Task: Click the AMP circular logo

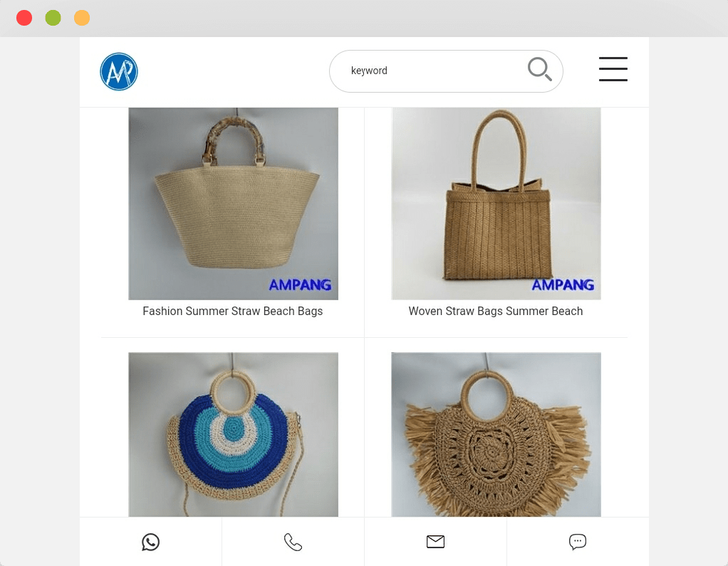Action: [119, 71]
